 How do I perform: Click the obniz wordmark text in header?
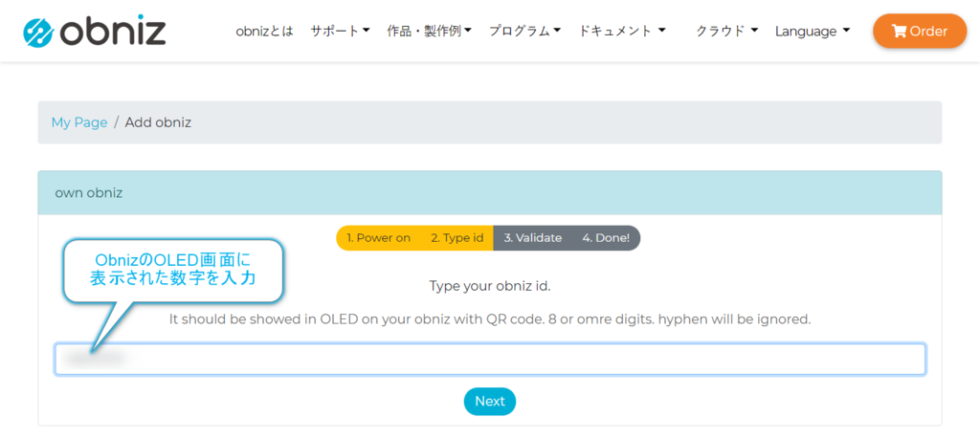pos(114,31)
